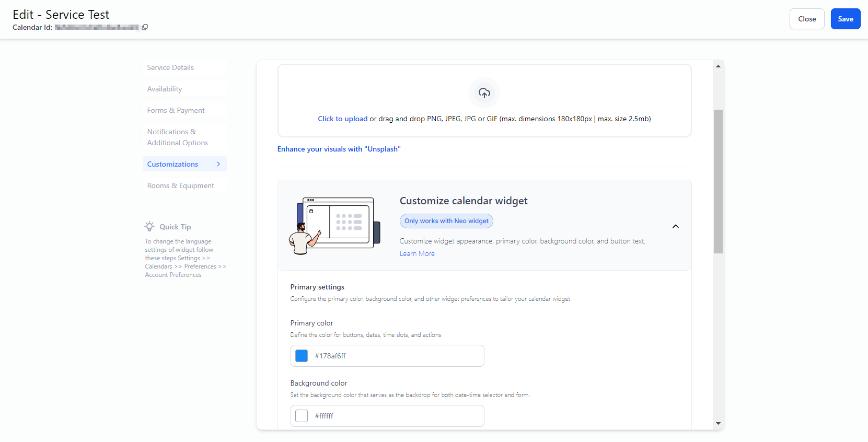Screen dimensions: 868x442
Task: Switch to the Availability tab
Action: tap(165, 89)
